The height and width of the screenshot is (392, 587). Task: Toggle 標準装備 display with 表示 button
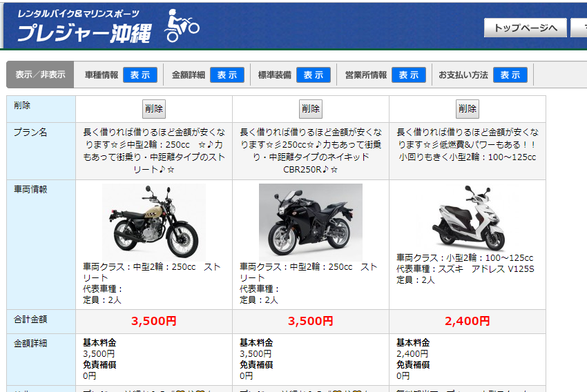click(x=314, y=75)
